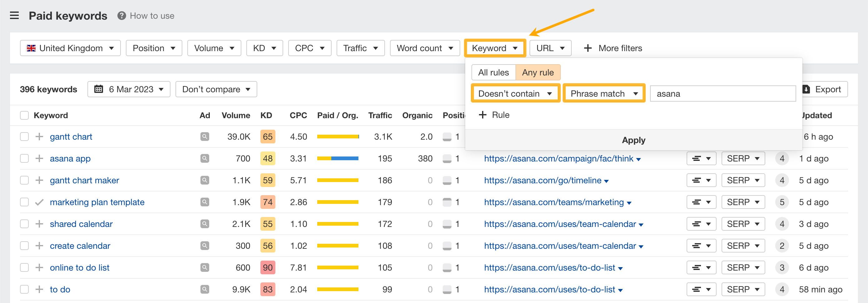Viewport: 868px width, 303px height.
Task: Open the asana.com/go/timeline URL link
Action: [543, 180]
